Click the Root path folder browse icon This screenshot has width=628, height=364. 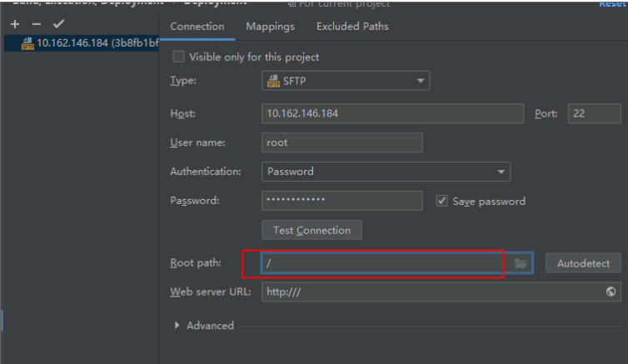click(x=521, y=263)
